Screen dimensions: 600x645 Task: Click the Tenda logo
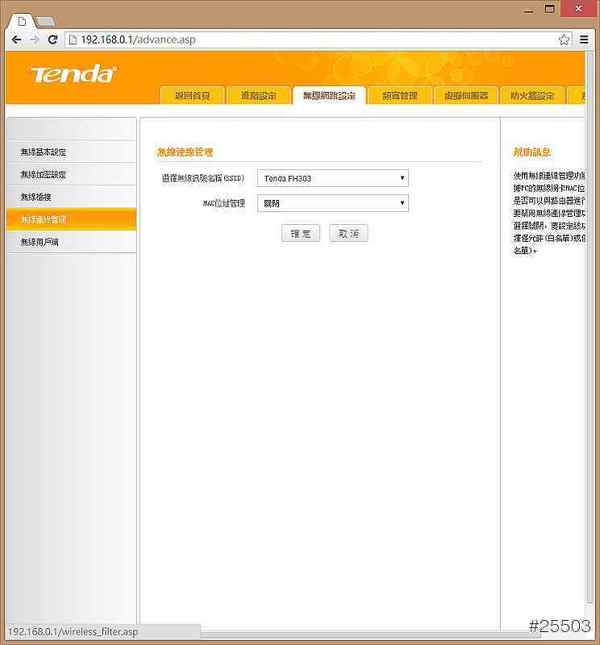[x=74, y=74]
